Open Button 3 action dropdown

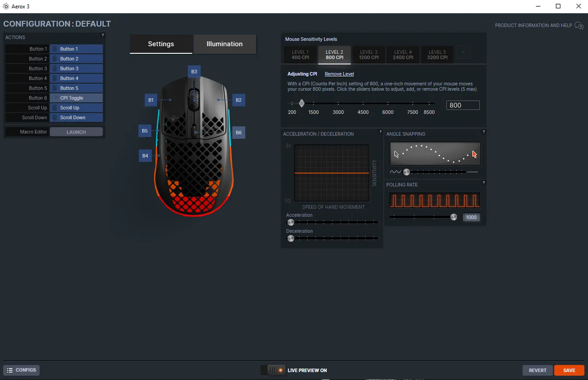(x=76, y=68)
